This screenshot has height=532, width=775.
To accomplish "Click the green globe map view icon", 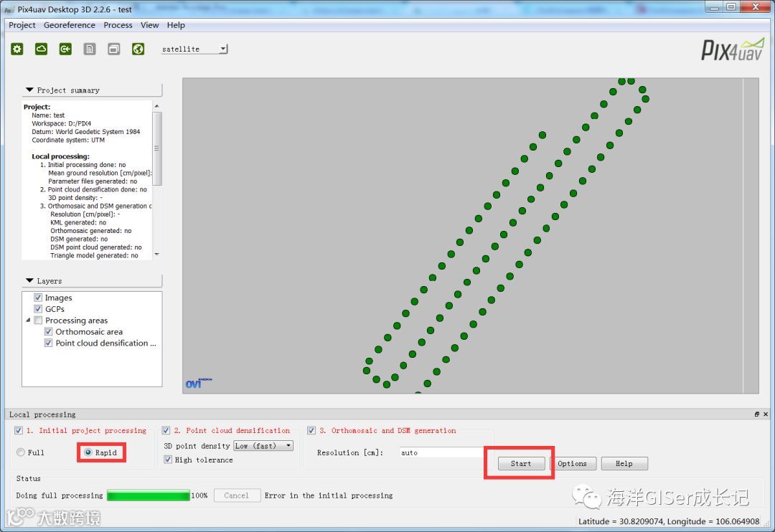I will 138,49.
